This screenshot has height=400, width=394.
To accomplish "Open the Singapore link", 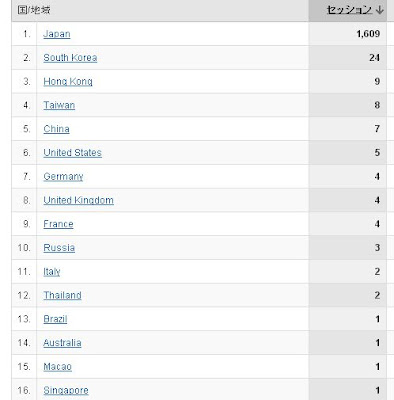I will (66, 390).
